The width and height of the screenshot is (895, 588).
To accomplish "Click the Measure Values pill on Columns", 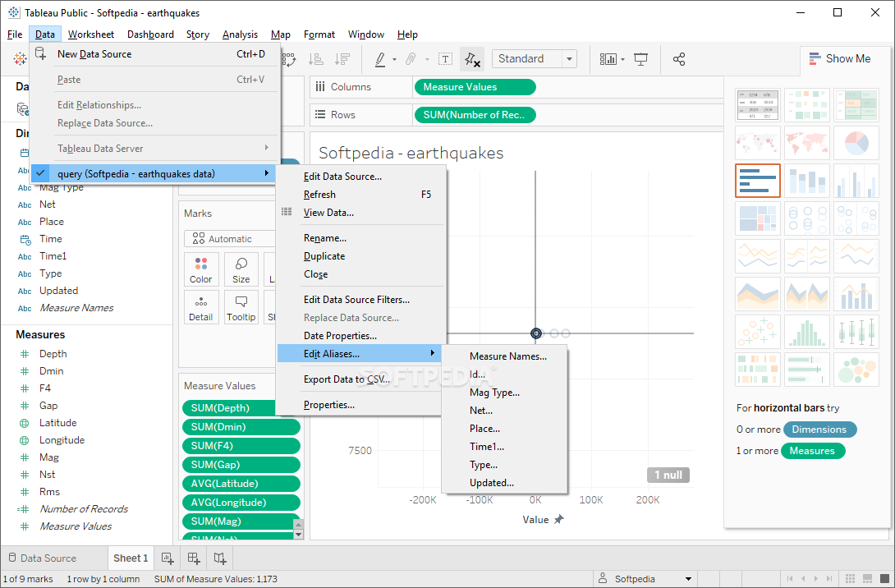I will (475, 87).
